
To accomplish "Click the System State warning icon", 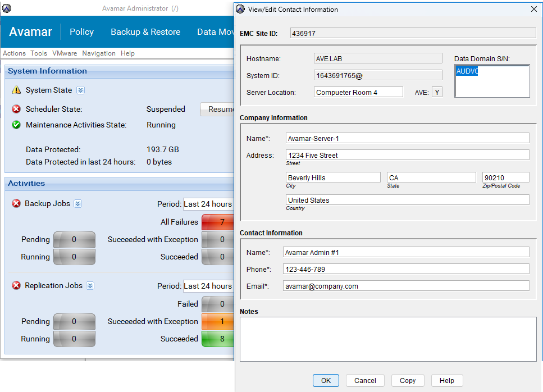I will tap(16, 90).
